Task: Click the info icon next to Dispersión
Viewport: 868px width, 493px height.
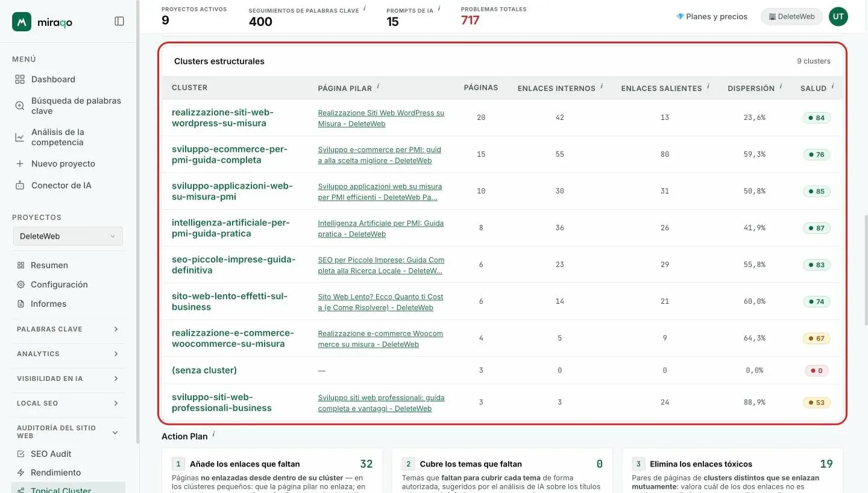Action: click(x=782, y=86)
